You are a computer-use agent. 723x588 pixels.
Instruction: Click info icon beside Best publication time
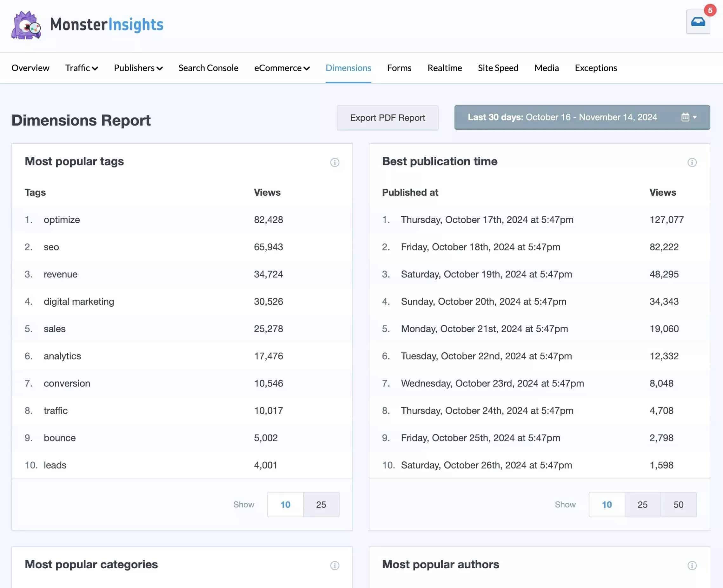tap(692, 163)
